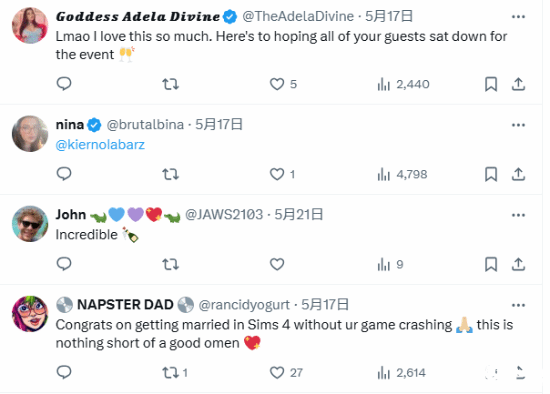Share Goddess Adela Divine's tweet
The image size is (550, 394).
click(x=518, y=84)
